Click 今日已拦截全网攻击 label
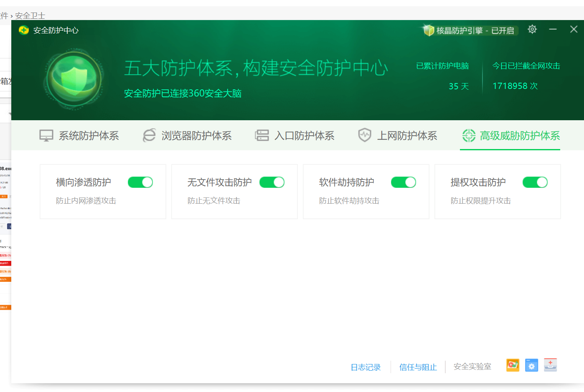584x392 pixels. [x=526, y=66]
